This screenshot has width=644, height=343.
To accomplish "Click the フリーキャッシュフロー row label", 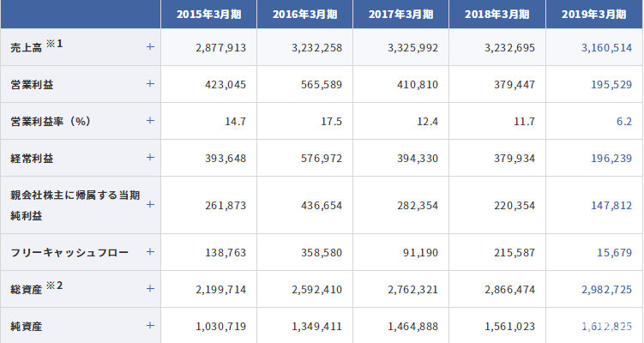I will 69,253.
